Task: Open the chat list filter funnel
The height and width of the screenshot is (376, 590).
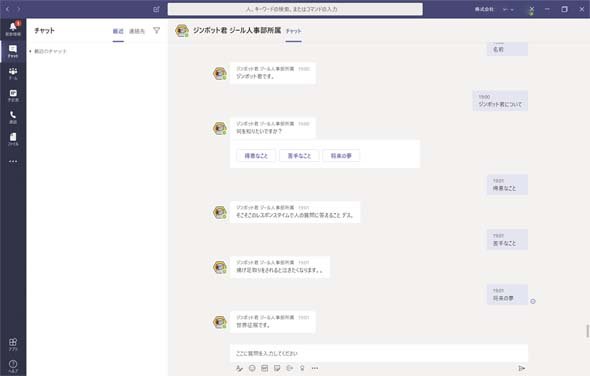Action: (157, 30)
